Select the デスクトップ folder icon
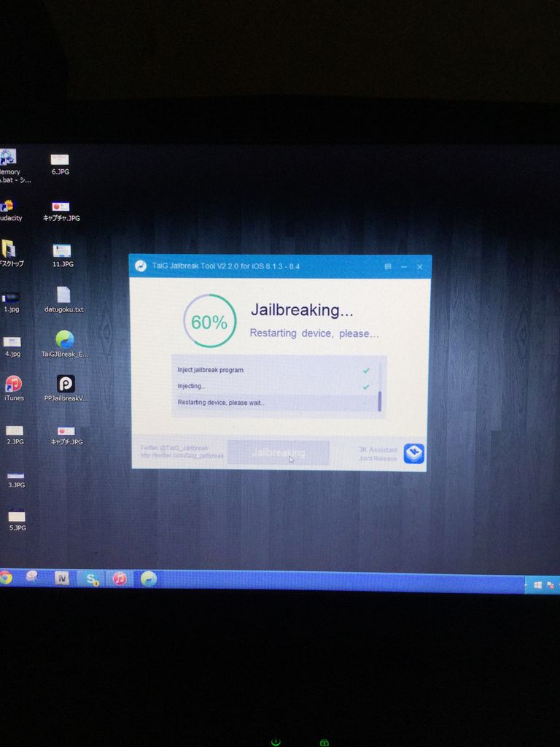Image resolution: width=560 pixels, height=747 pixels. tap(10, 252)
